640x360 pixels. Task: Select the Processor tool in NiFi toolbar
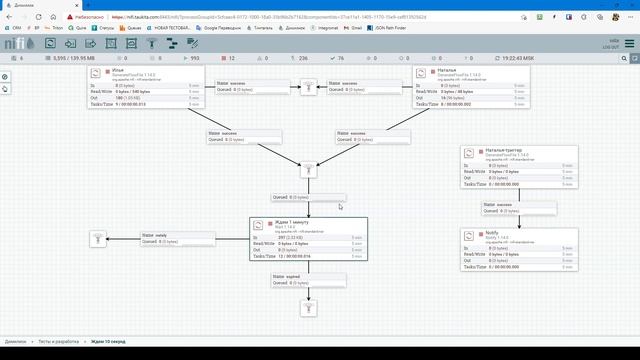[x=50, y=43]
